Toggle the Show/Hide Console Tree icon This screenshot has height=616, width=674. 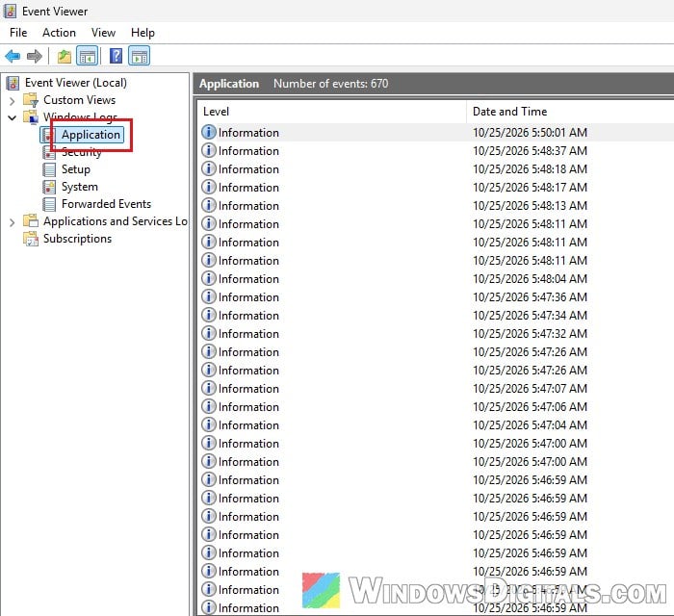(x=88, y=56)
